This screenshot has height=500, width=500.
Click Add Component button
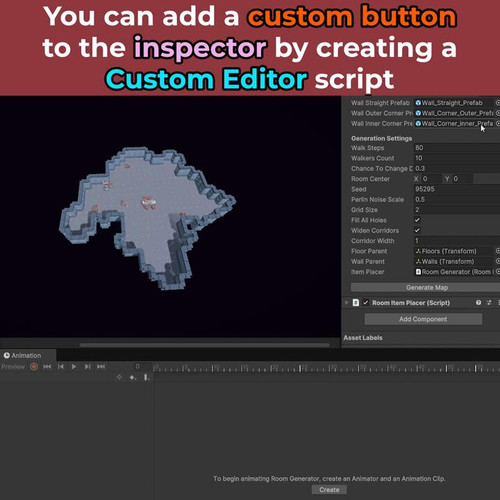click(x=423, y=319)
